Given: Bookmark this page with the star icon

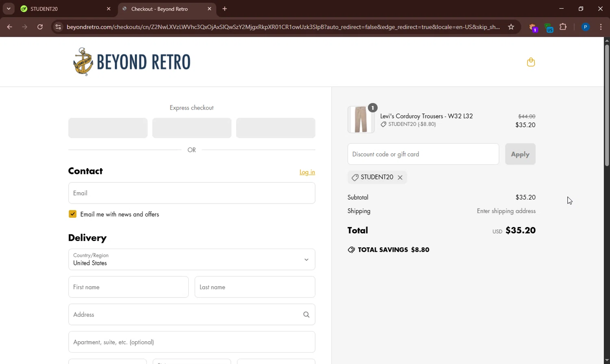Looking at the screenshot, I should pyautogui.click(x=511, y=27).
